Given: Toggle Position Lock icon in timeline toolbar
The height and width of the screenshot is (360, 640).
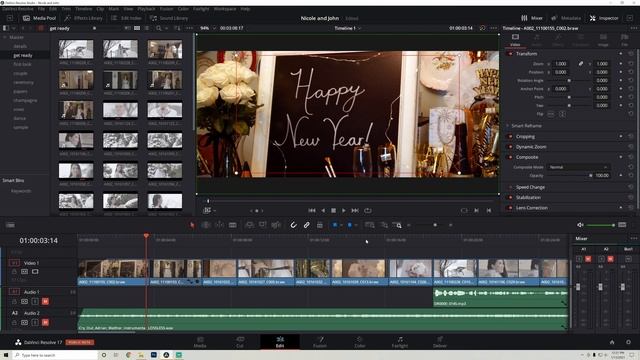Looking at the screenshot, I should pos(320,225).
